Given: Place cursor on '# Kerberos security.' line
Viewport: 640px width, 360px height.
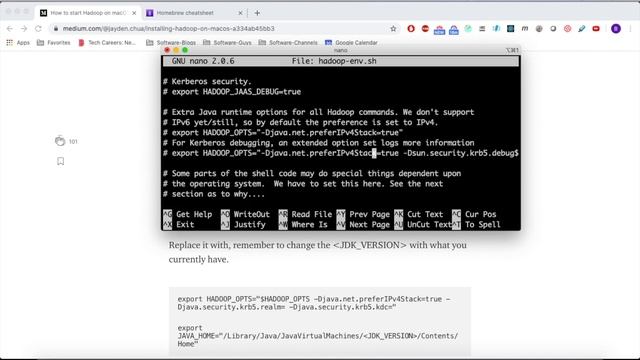Looking at the screenshot, I should pyautogui.click(x=207, y=82).
